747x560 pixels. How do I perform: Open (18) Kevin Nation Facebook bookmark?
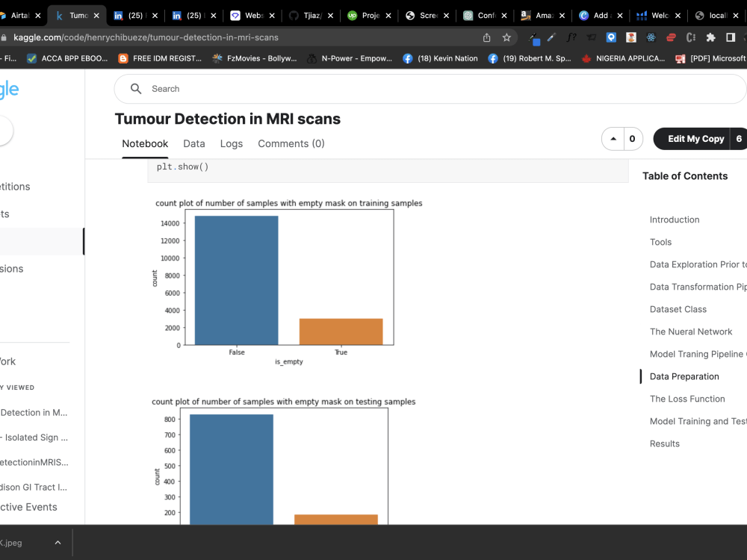point(440,58)
